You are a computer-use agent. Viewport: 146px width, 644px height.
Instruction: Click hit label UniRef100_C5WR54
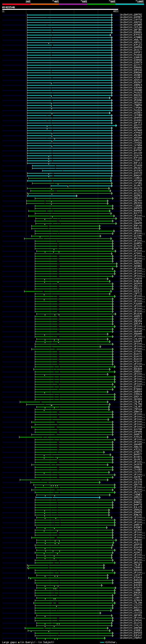131,105
